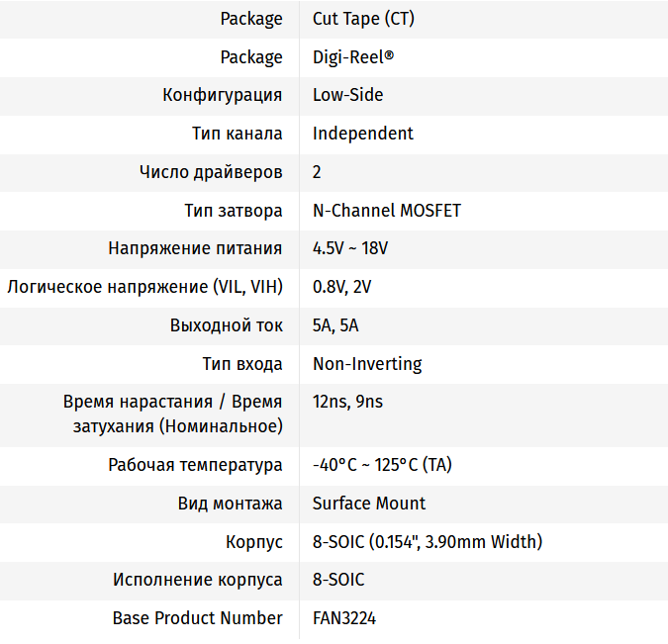The height and width of the screenshot is (644, 668).
Task: Click the Digi-Reel® package value
Action: pyautogui.click(x=353, y=57)
